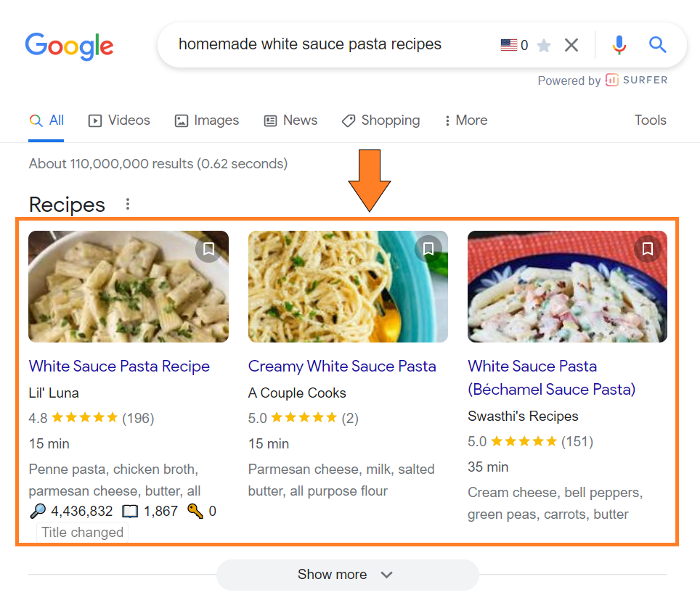700x603 pixels.
Task: Select the blue magnifying glass search icon
Action: click(657, 44)
